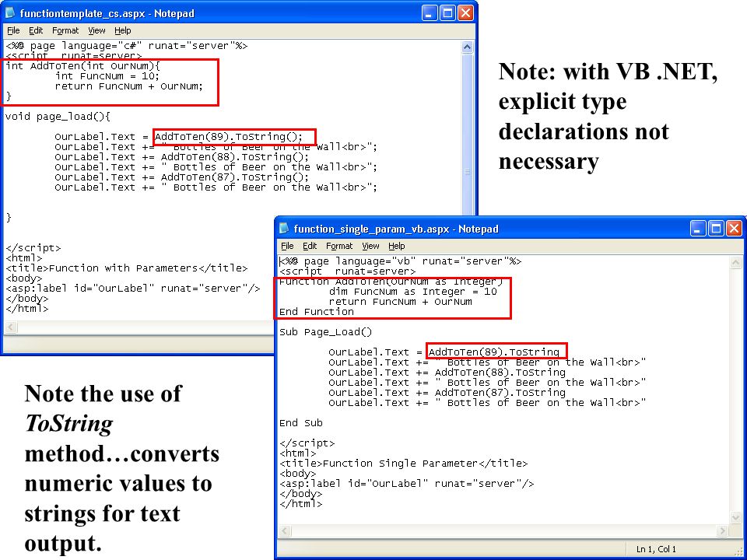Open Format menu in function_single_param_vb.aspx Notepad

pyautogui.click(x=339, y=247)
